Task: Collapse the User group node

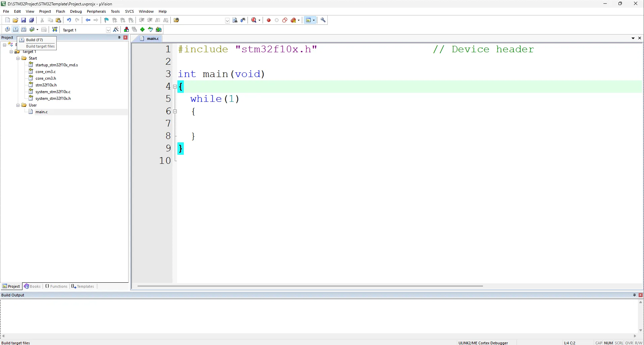Action: click(18, 105)
